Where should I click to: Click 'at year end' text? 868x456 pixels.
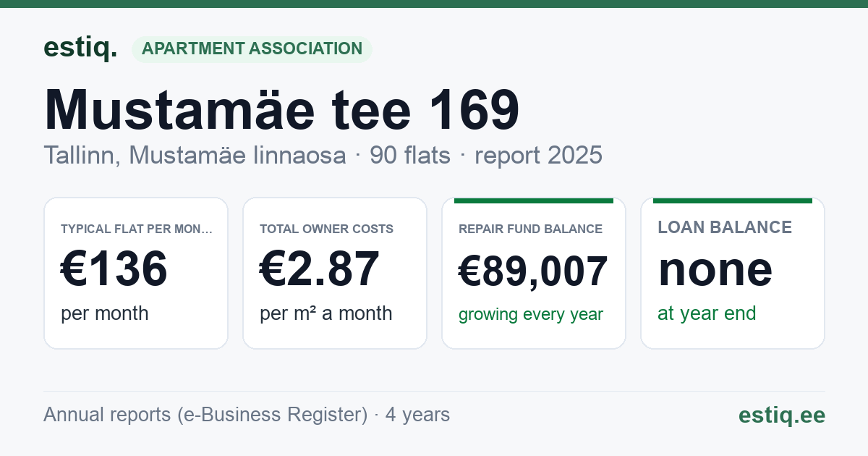(x=707, y=313)
